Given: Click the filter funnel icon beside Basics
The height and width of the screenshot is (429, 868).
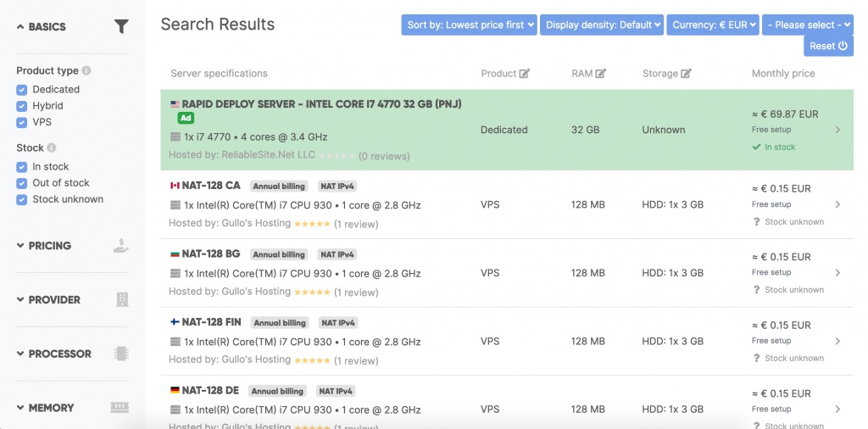Looking at the screenshot, I should [x=121, y=27].
